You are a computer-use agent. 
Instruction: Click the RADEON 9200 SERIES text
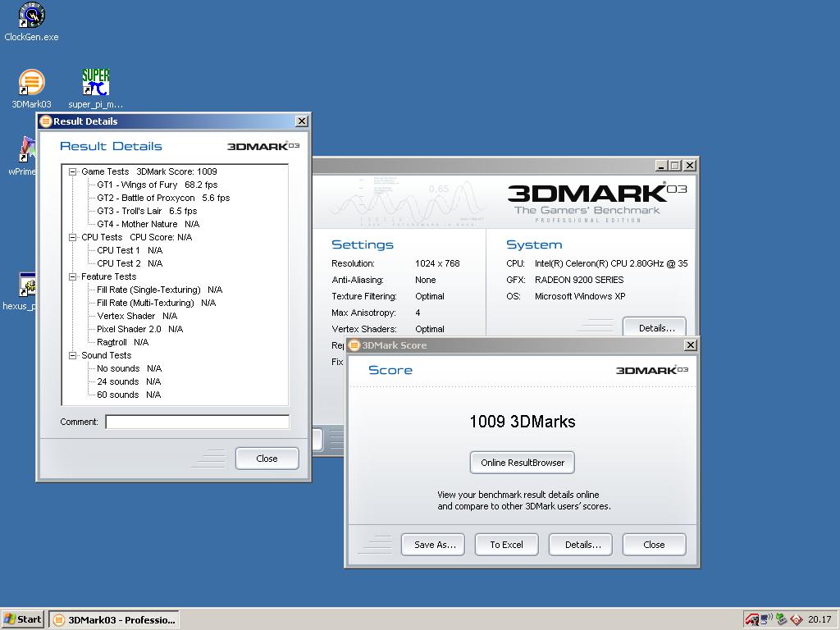click(579, 280)
